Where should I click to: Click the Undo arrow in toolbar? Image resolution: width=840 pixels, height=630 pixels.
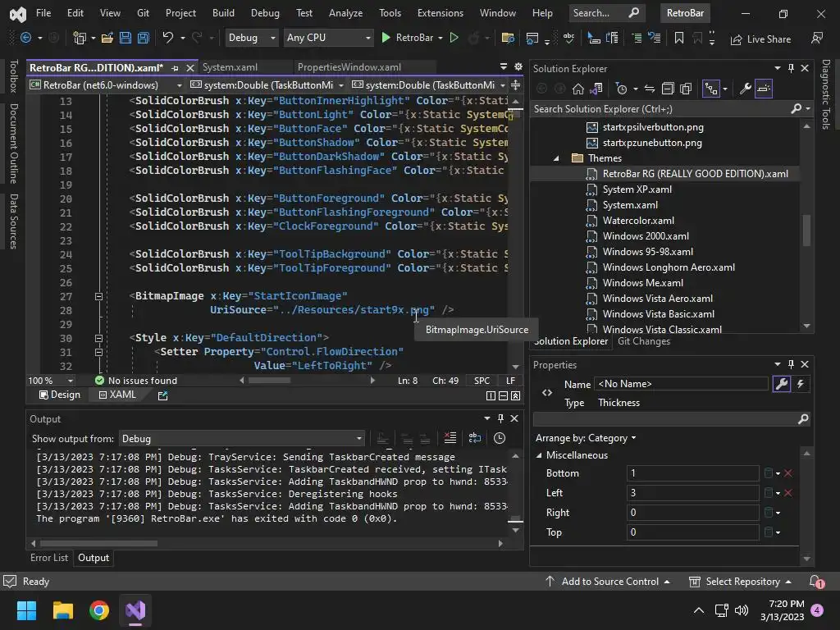coord(167,39)
